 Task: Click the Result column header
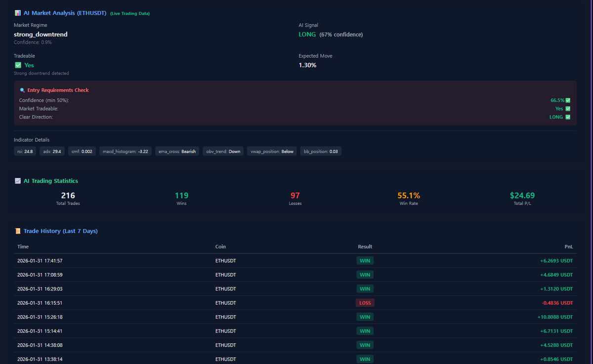[x=365, y=246]
